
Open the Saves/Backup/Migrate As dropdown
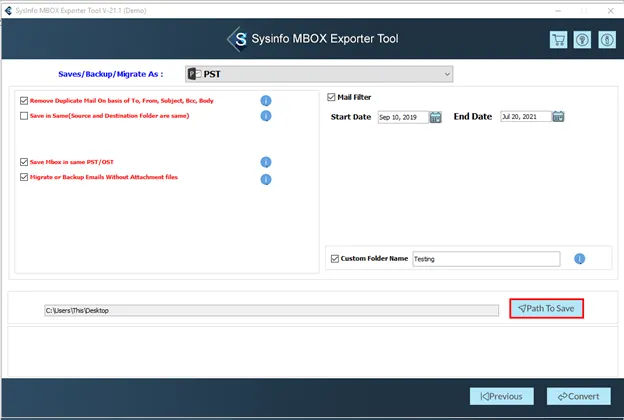(319, 74)
